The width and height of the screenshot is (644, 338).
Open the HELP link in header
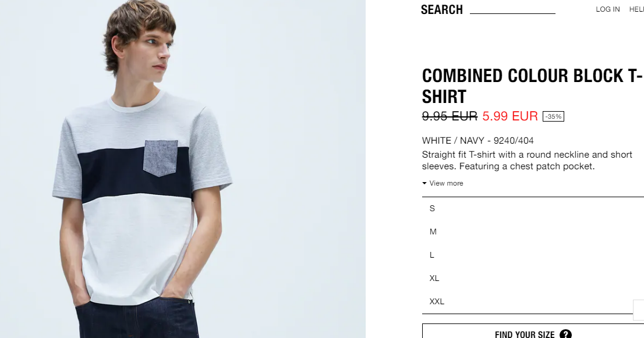point(636,9)
